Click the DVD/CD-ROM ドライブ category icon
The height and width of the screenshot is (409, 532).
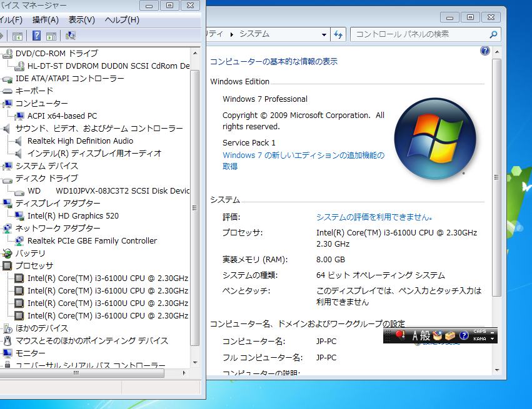8,54
